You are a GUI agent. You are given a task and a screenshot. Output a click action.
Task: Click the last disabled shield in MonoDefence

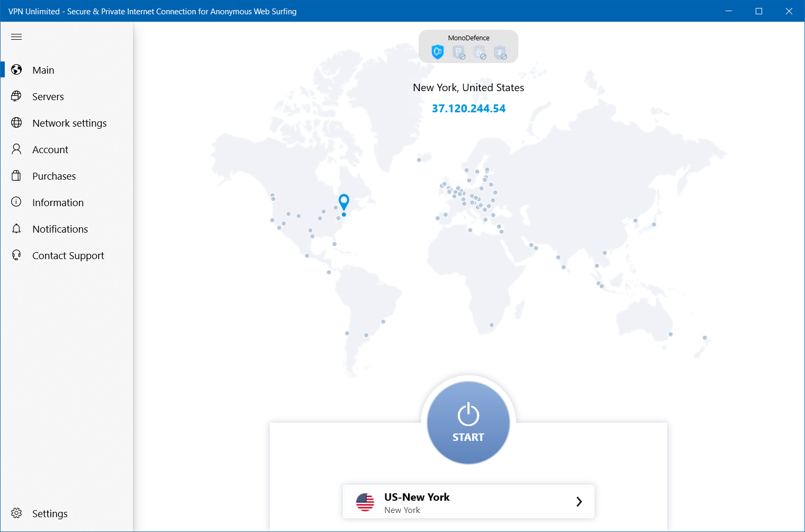coord(500,51)
